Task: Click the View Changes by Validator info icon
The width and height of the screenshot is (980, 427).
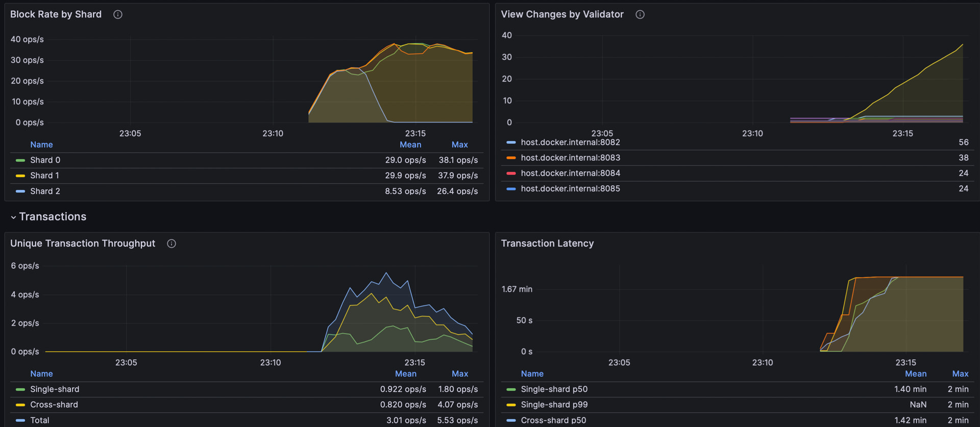Action: tap(640, 15)
